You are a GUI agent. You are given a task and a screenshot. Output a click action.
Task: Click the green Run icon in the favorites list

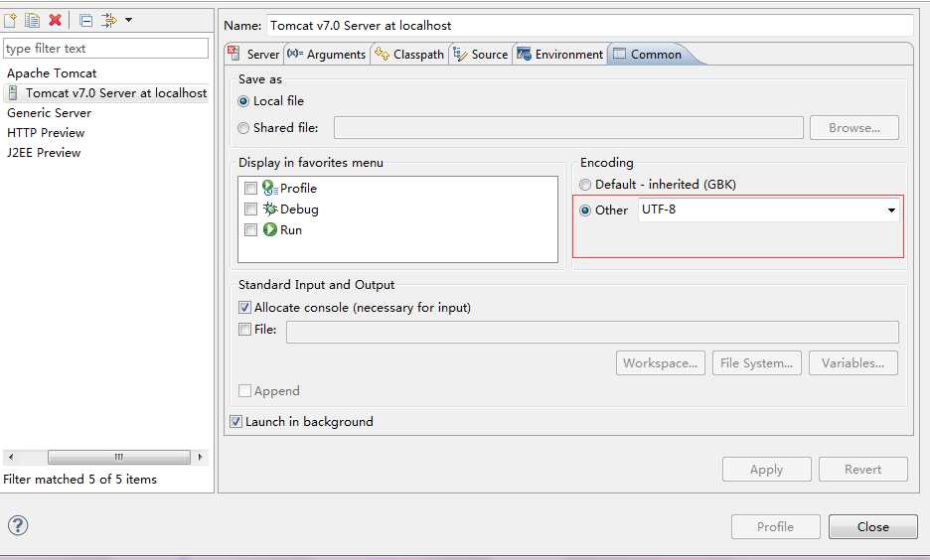270,229
